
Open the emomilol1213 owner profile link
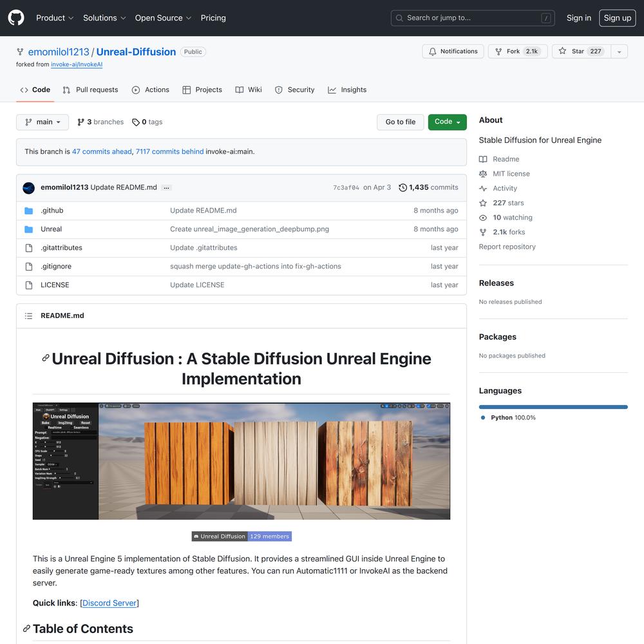[x=59, y=52]
